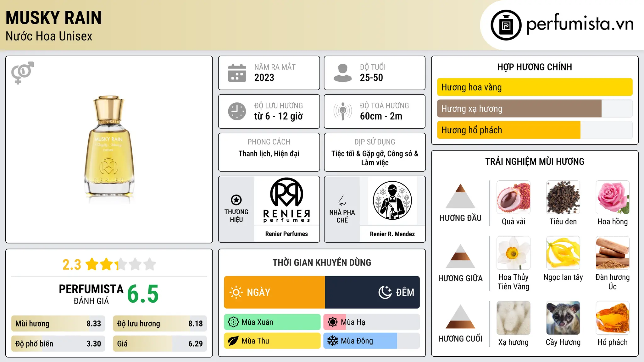Click the Dịp sử dụng label
644x362 pixels.
(375, 142)
